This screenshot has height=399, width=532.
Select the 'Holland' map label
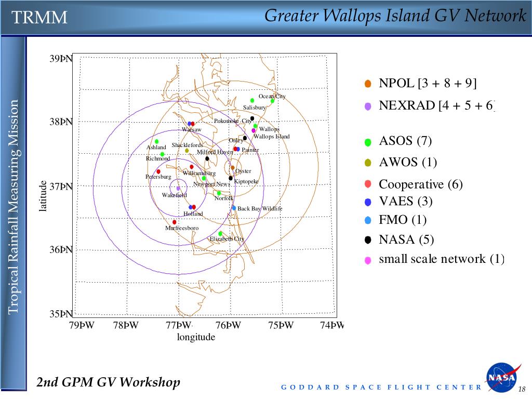tap(193, 214)
